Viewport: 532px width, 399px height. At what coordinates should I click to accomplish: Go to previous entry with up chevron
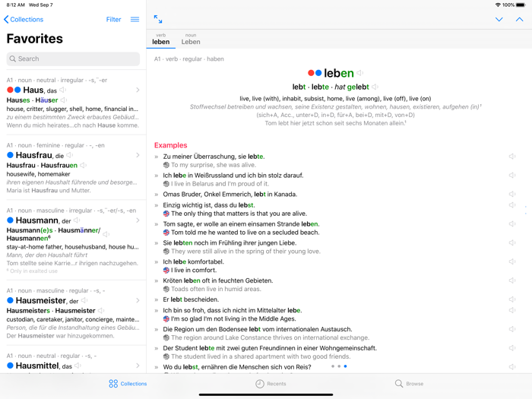pos(519,19)
